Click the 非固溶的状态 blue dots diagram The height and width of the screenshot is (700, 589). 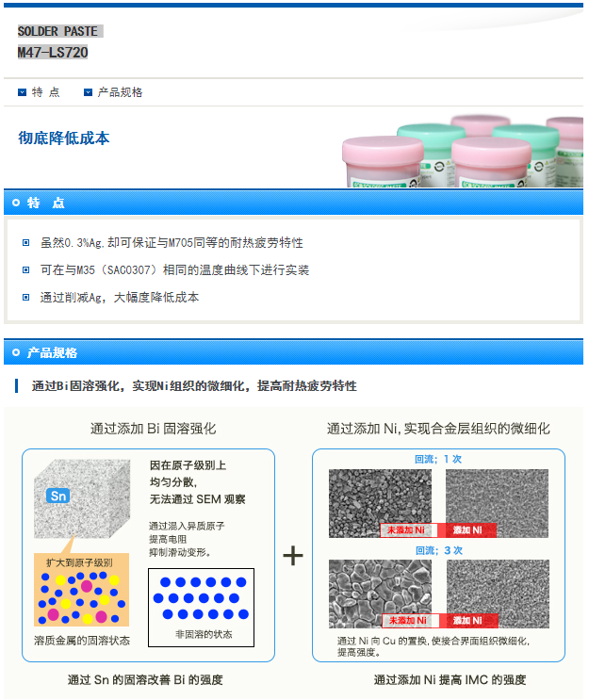(x=202, y=608)
